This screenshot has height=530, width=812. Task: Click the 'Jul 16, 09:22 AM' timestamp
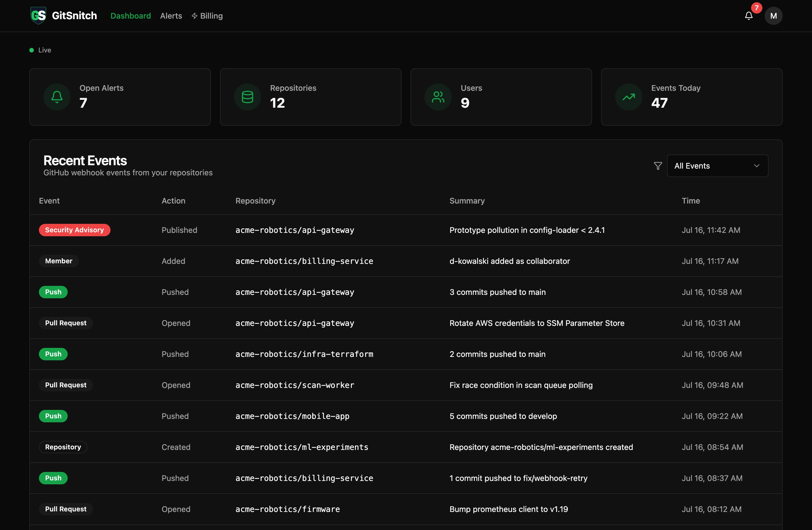[x=712, y=416]
